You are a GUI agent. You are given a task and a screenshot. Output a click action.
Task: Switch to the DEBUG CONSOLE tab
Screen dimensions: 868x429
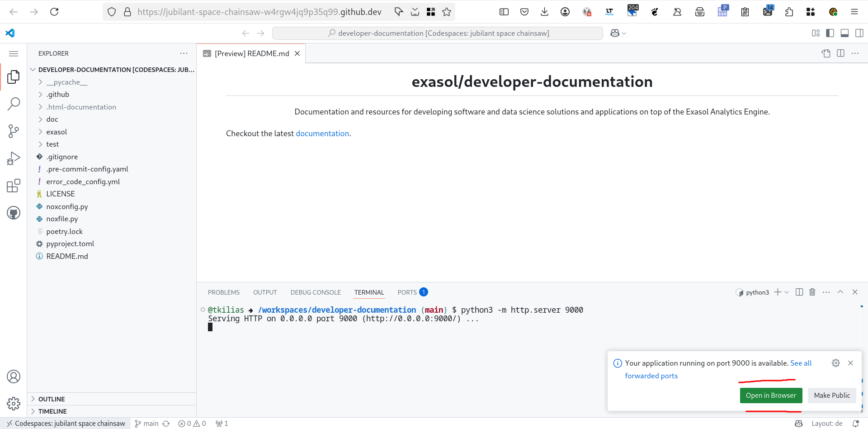tap(316, 292)
